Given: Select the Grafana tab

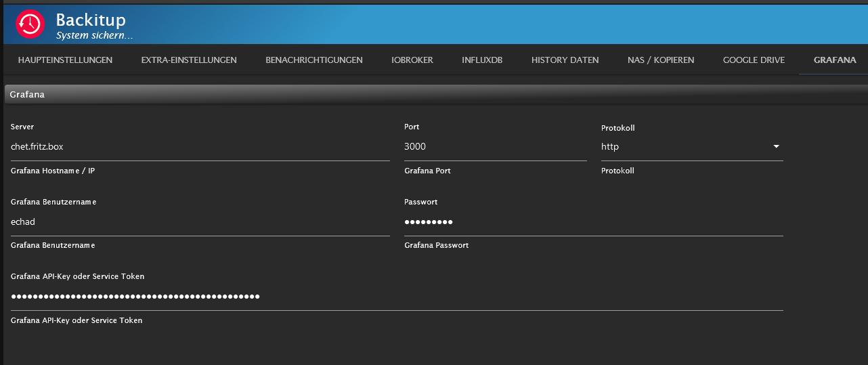Looking at the screenshot, I should click(835, 60).
